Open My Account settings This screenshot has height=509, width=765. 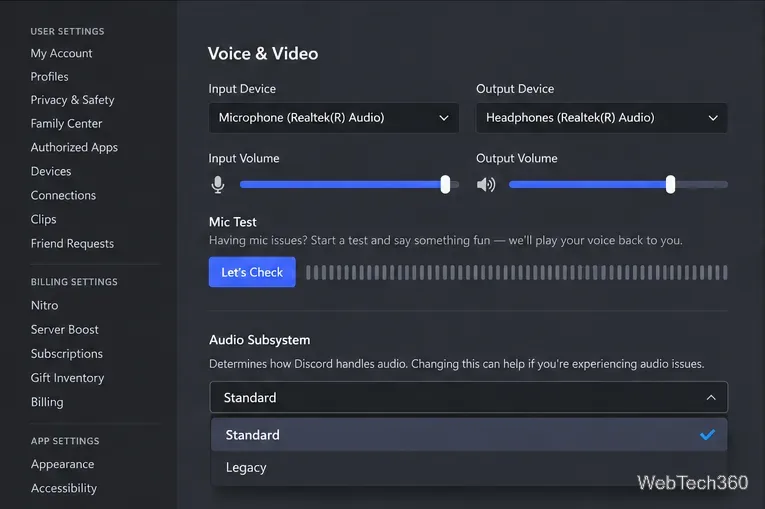pos(61,53)
